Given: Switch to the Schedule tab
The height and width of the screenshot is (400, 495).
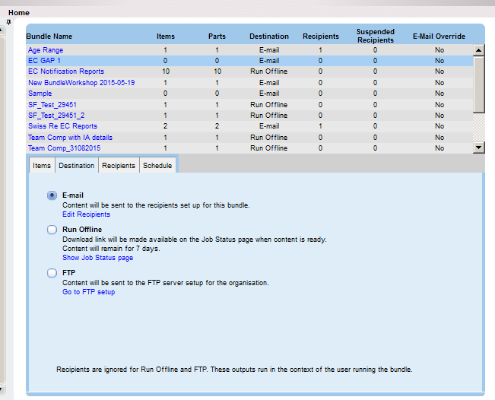Looking at the screenshot, I should click(x=157, y=165).
